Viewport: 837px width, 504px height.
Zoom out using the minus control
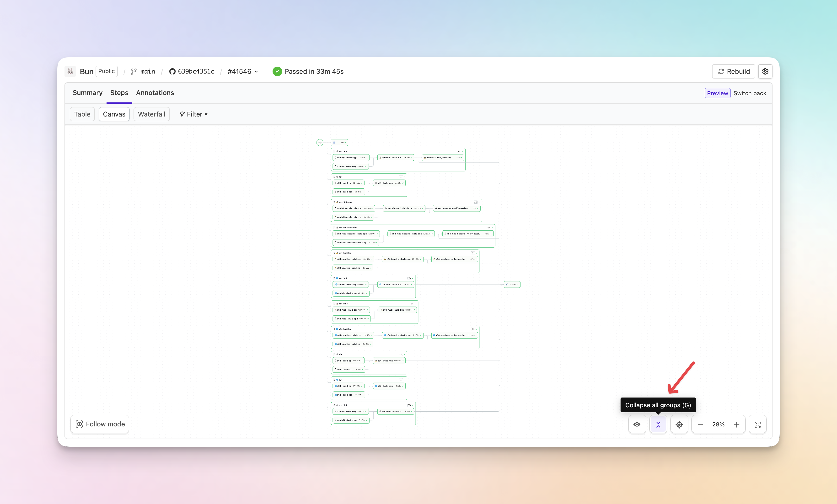tap(700, 424)
